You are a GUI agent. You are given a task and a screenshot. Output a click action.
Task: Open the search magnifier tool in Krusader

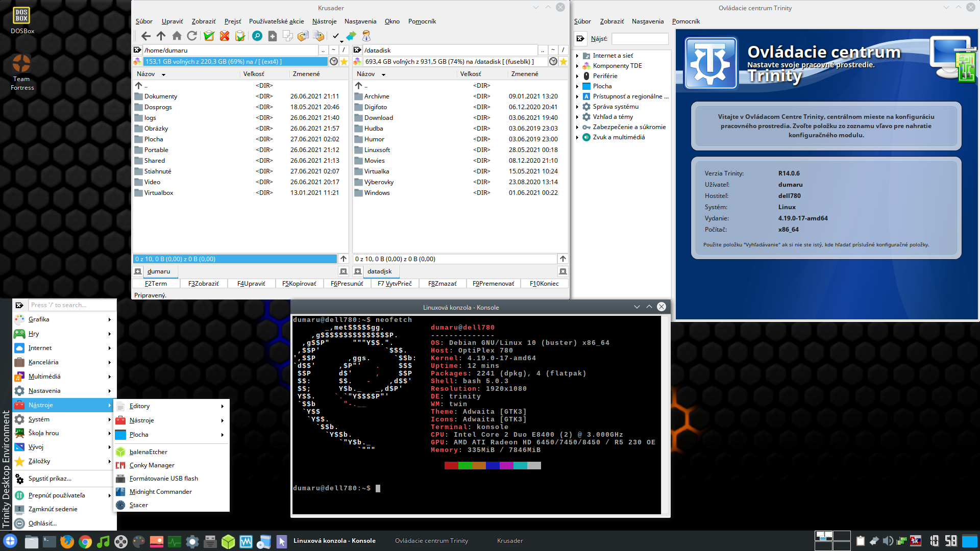pyautogui.click(x=257, y=36)
